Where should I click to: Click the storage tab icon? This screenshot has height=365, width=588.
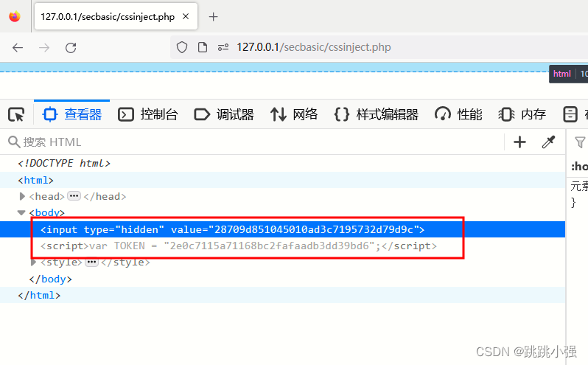570,114
